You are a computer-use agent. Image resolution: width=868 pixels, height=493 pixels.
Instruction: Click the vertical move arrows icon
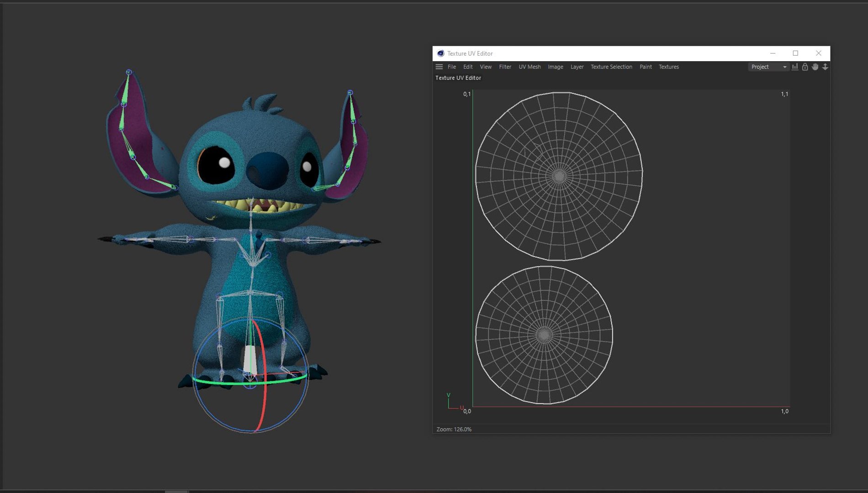point(825,67)
